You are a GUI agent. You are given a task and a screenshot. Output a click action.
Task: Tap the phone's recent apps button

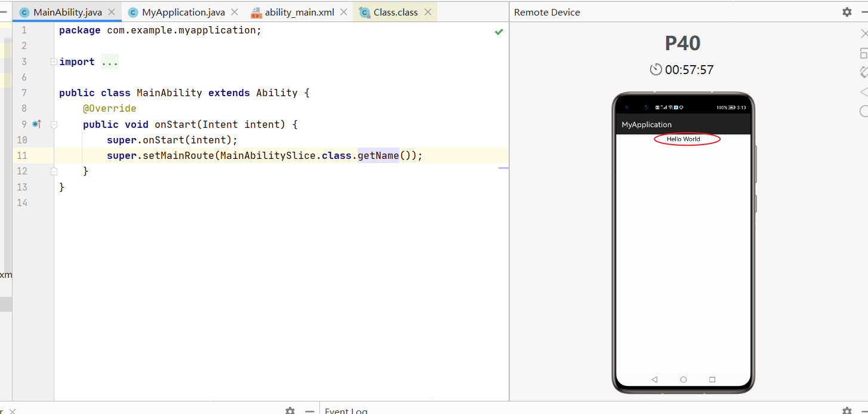pos(712,379)
